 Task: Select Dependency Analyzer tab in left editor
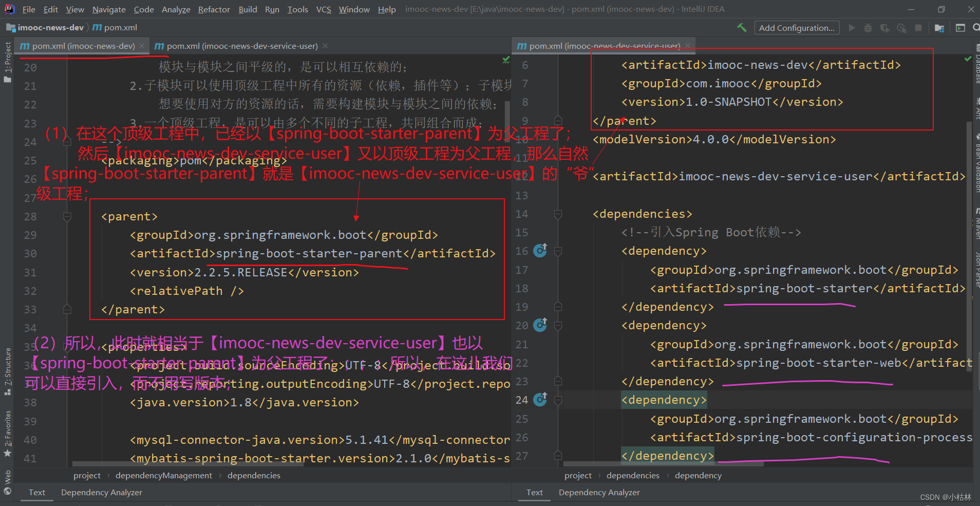click(102, 492)
